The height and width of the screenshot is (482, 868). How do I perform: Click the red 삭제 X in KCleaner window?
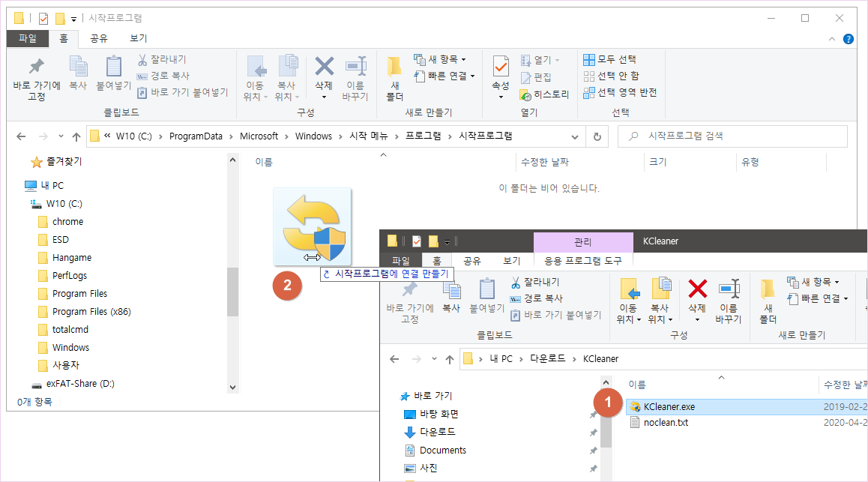[x=698, y=289]
